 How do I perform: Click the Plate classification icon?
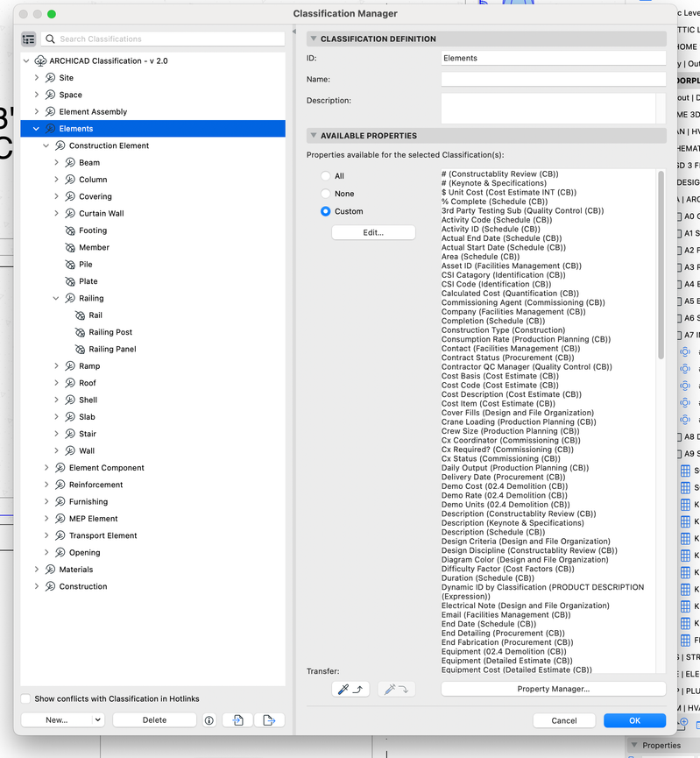point(70,281)
